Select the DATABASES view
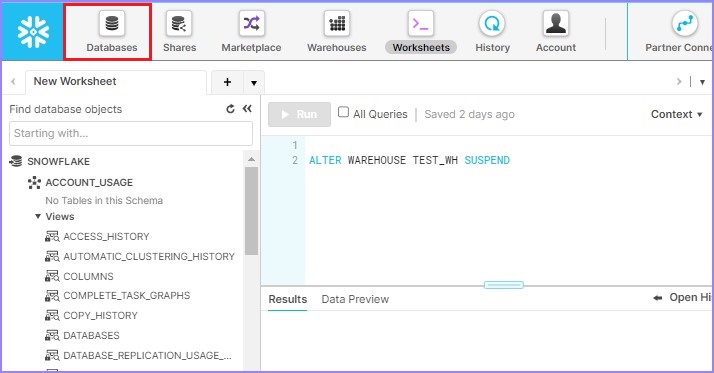 [91, 336]
